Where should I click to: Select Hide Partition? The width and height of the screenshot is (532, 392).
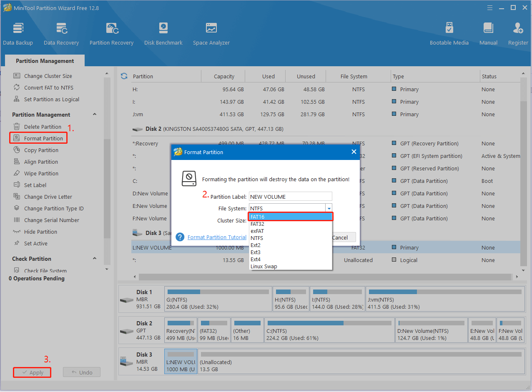40,232
